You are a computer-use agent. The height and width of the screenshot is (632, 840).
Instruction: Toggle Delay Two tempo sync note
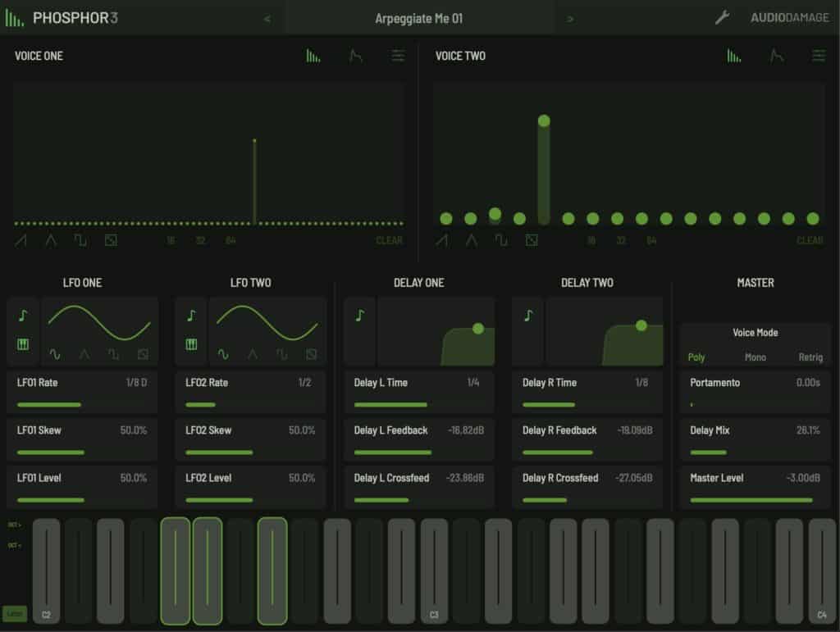click(528, 316)
